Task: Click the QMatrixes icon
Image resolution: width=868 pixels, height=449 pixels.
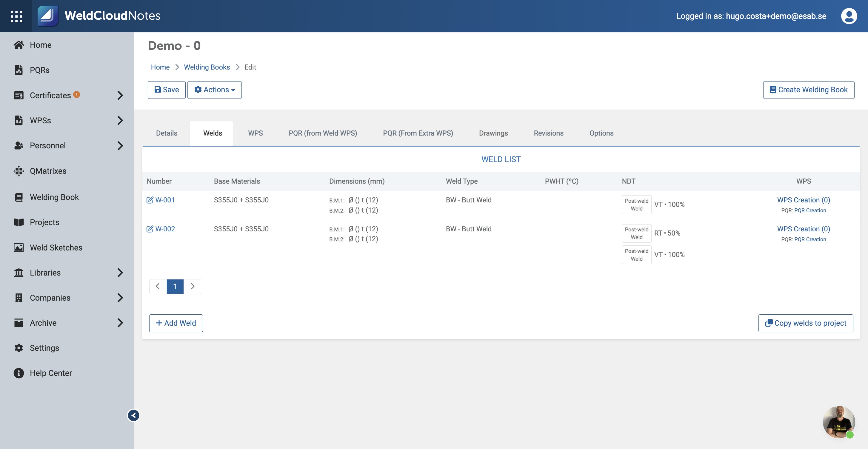Action: 19,171
